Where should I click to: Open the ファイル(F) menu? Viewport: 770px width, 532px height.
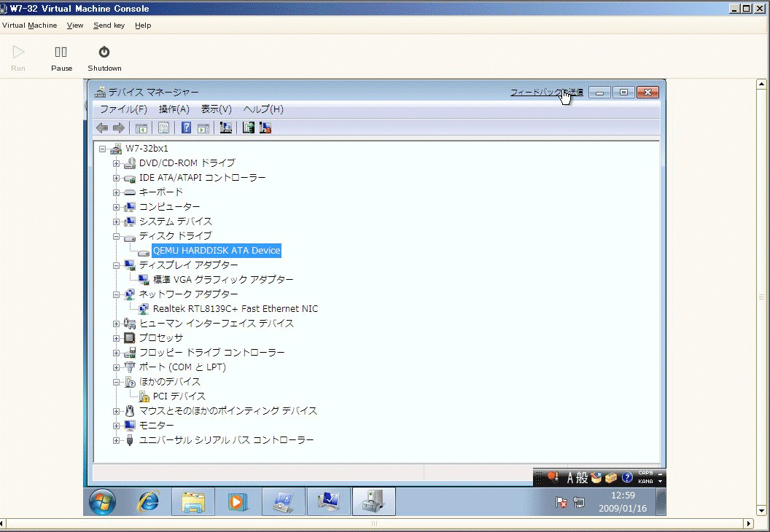[123, 109]
